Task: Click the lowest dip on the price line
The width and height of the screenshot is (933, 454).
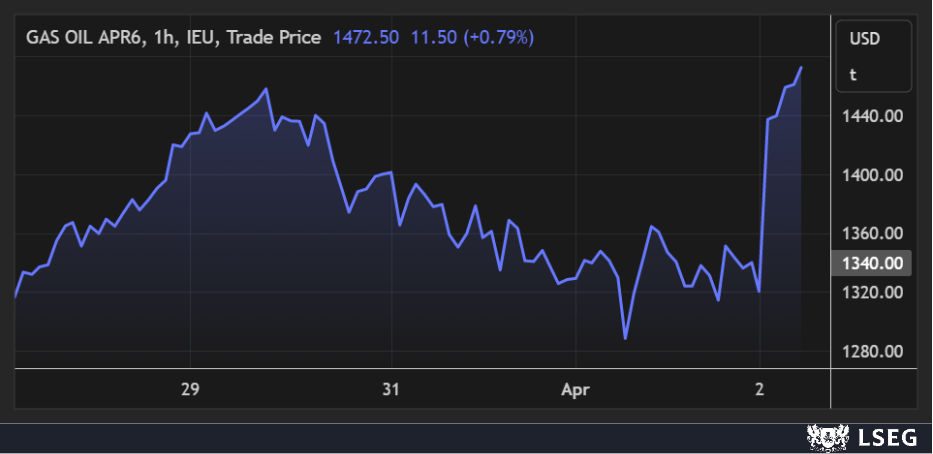Action: 626,338
